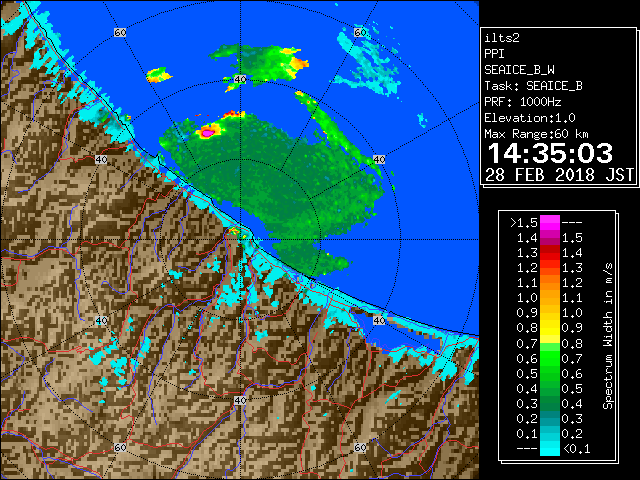The image size is (640, 480).
Task: Click the '60' ring label south-southeast over land
Action: [x=360, y=447]
